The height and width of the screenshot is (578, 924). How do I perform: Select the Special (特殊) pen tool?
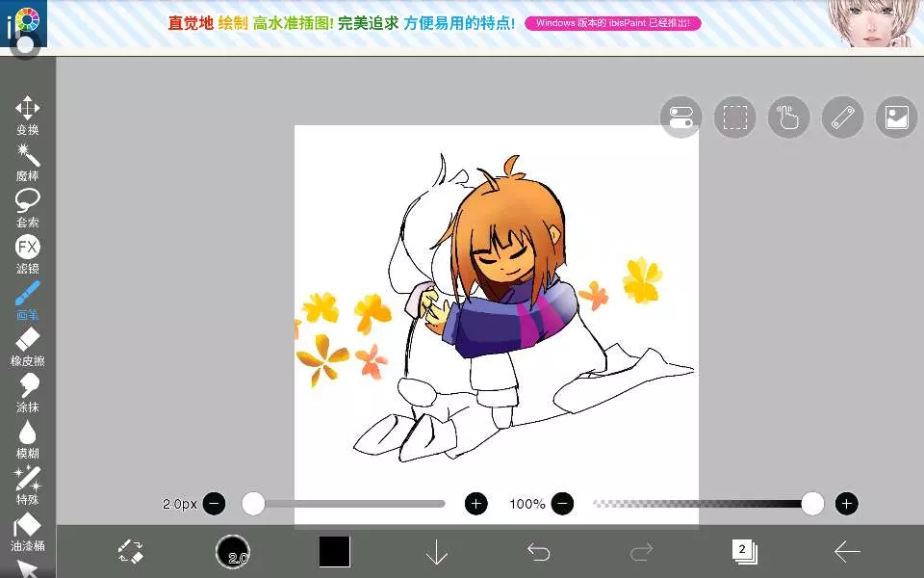tap(27, 486)
